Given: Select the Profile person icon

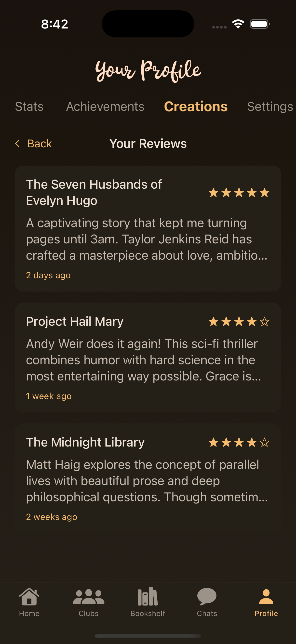Looking at the screenshot, I should click(266, 597).
